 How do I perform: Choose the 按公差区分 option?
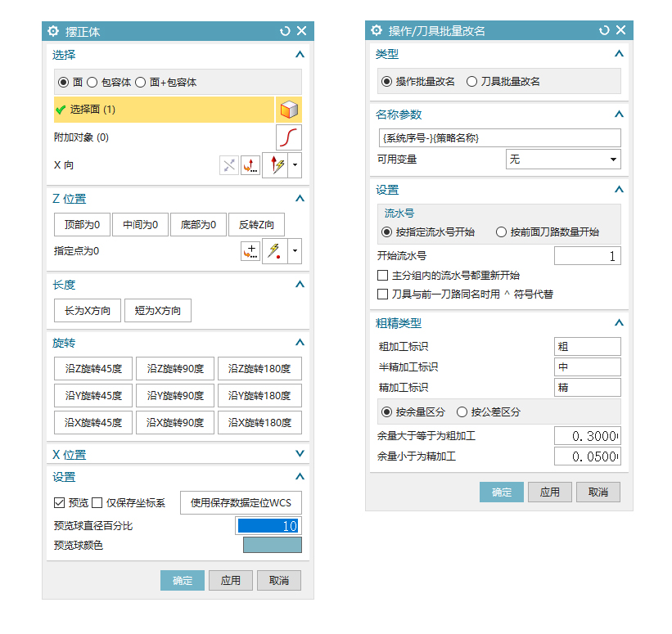pyautogui.click(x=462, y=412)
